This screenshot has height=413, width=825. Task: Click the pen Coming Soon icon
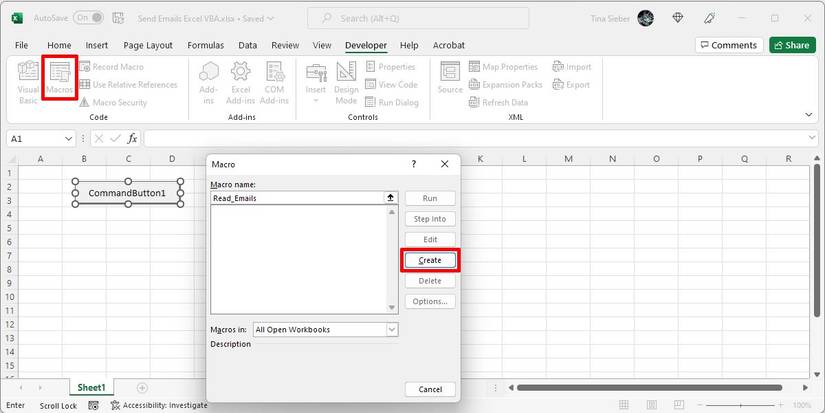coord(709,18)
